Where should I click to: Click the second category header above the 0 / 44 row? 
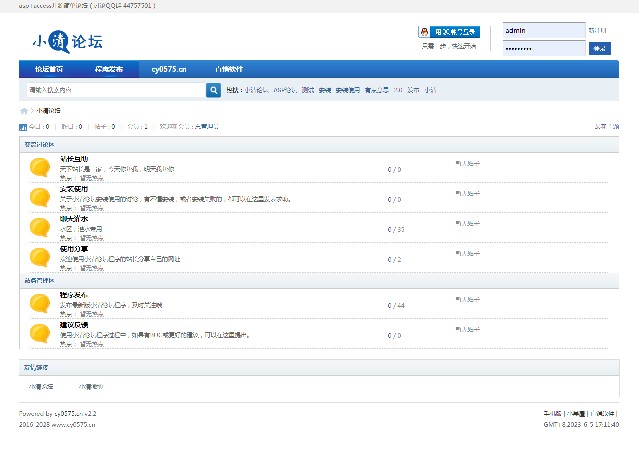(x=319, y=281)
